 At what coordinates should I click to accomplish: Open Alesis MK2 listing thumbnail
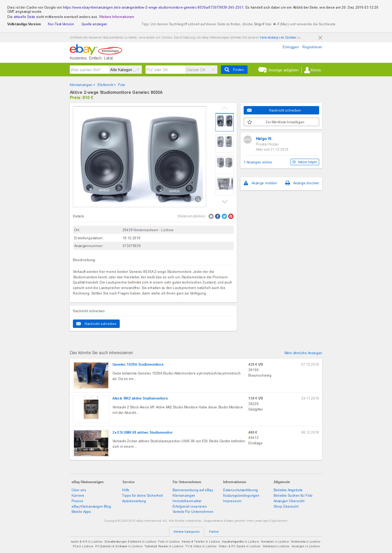tap(91, 409)
